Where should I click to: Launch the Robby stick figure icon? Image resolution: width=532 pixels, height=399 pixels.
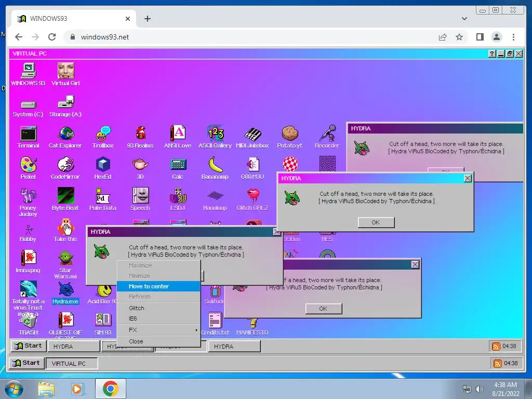(28, 234)
